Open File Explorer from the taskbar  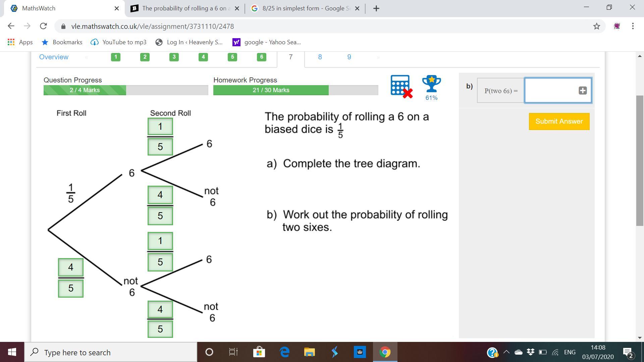point(309,352)
